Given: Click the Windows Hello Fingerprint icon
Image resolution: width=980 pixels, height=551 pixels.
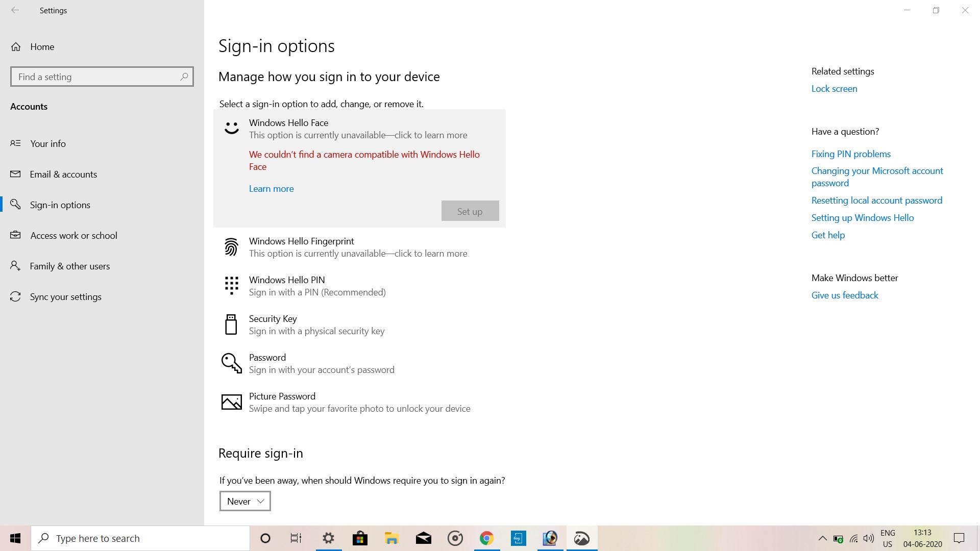Looking at the screenshot, I should pos(231,247).
